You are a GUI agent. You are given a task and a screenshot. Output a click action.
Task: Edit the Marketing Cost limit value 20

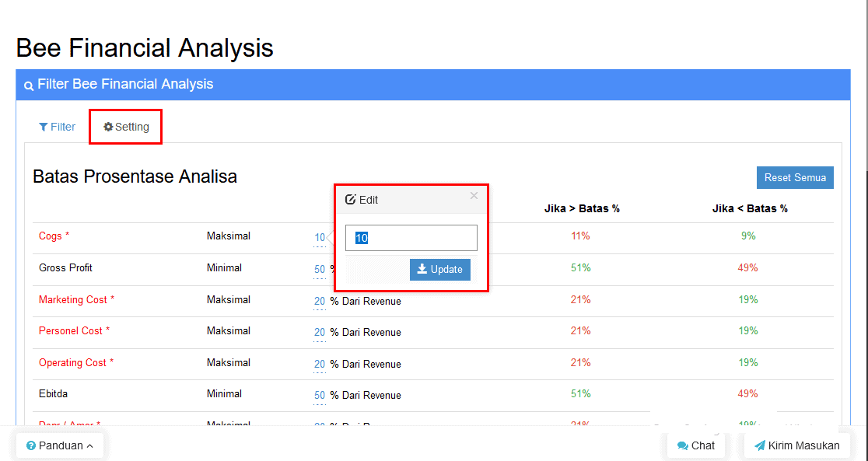point(320,301)
